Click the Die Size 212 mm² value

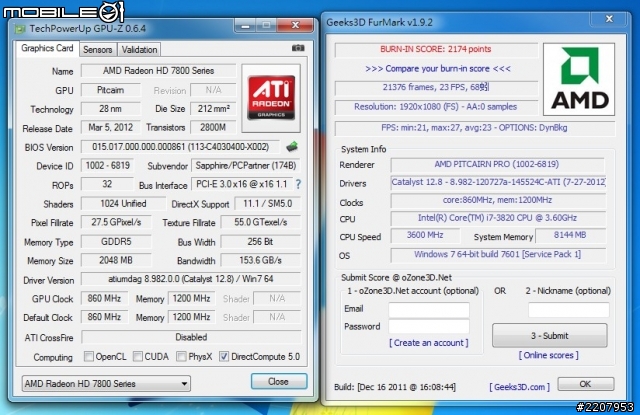click(213, 109)
